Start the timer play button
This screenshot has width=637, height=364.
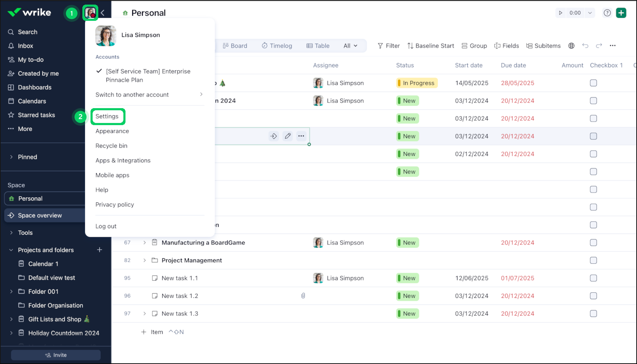(x=560, y=13)
